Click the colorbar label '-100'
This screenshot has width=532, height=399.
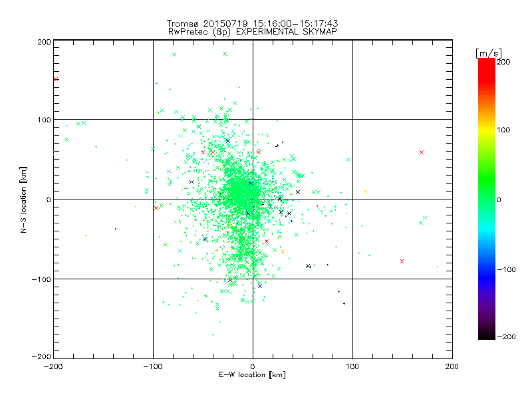tap(506, 269)
